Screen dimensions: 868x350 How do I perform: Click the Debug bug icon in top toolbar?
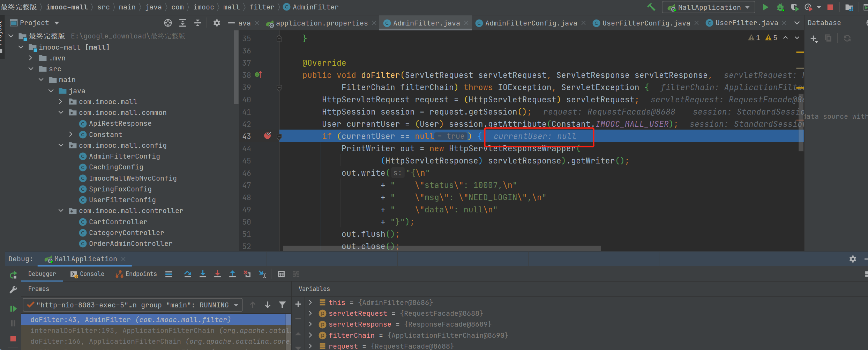click(x=780, y=7)
